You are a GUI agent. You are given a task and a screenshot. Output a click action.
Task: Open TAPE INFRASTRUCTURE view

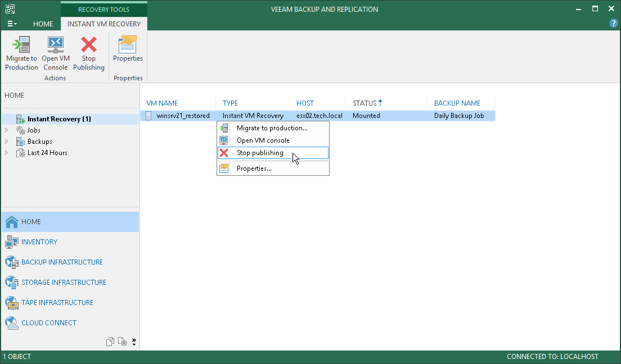pyautogui.click(x=57, y=303)
